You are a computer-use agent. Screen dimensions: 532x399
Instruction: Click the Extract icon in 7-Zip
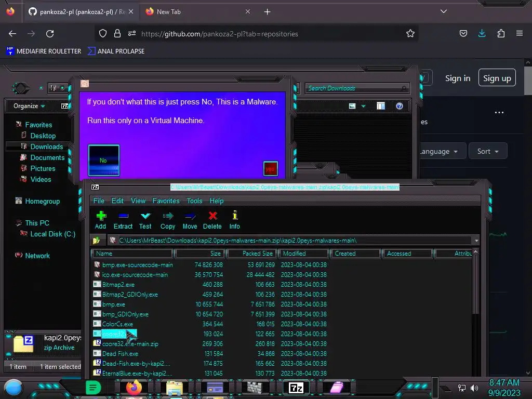[x=123, y=220]
